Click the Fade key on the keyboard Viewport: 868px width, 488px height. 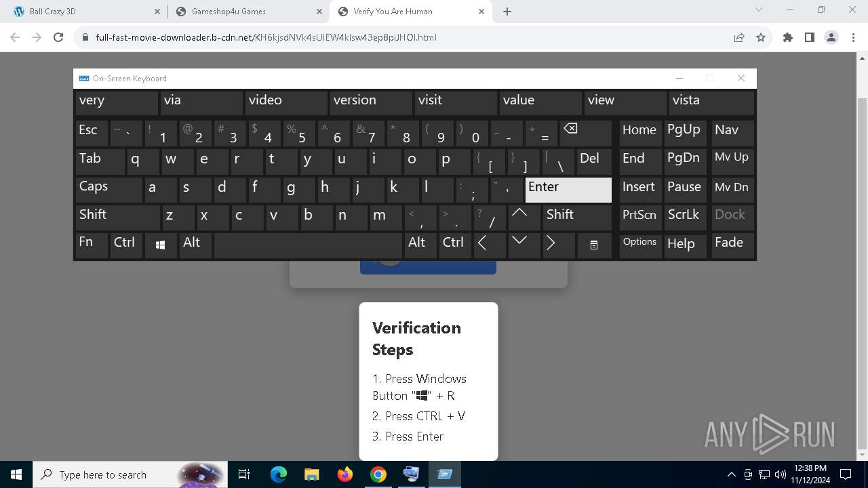pos(732,245)
